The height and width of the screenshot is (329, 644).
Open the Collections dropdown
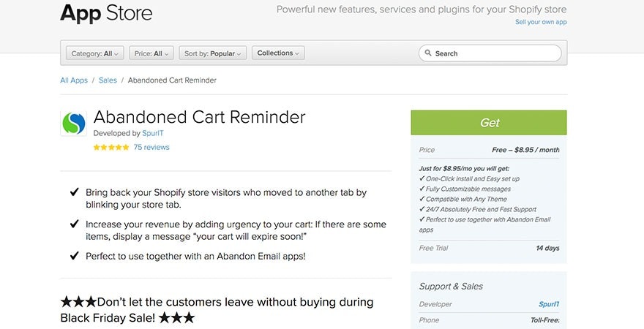278,53
